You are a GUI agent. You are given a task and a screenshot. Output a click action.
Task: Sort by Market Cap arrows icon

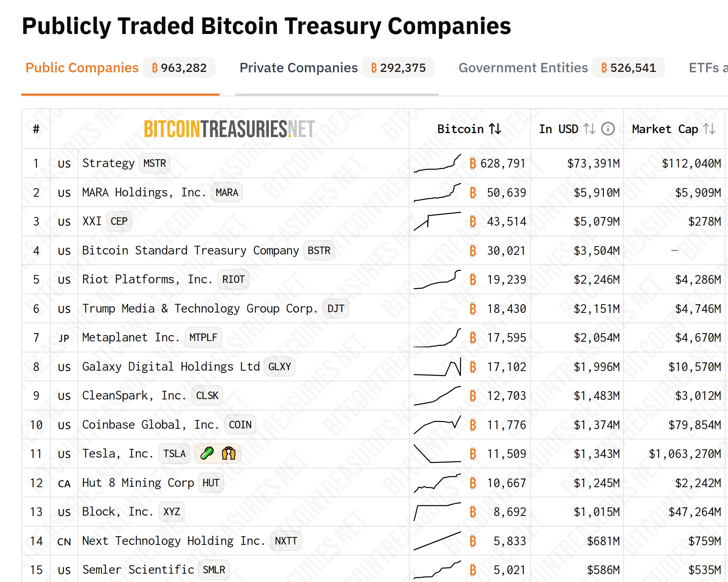click(x=709, y=129)
